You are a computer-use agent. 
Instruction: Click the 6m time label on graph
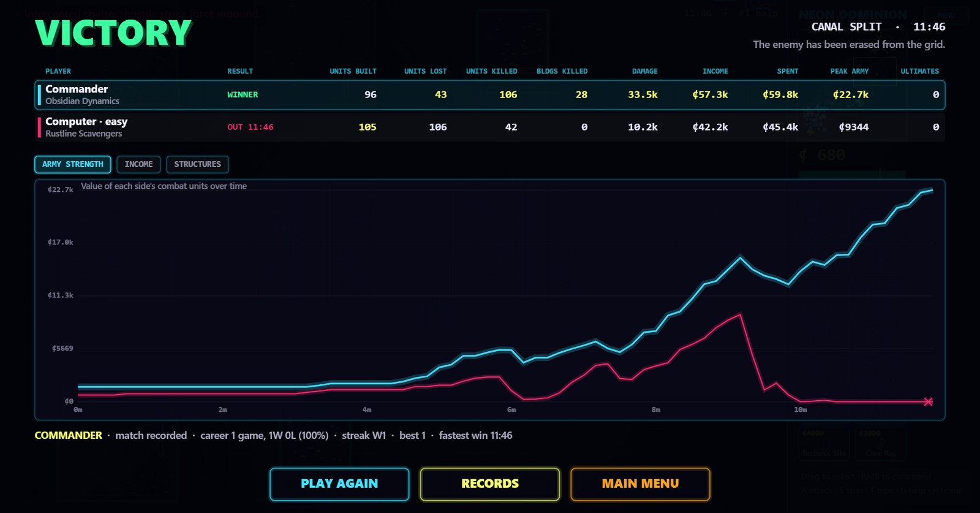pyautogui.click(x=511, y=409)
